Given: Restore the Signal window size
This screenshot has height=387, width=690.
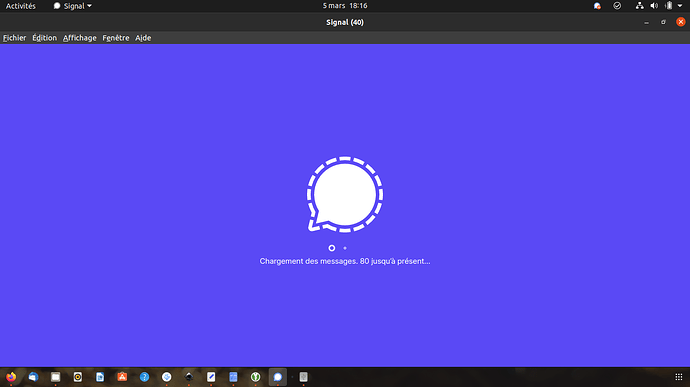Looking at the screenshot, I should 663,22.
